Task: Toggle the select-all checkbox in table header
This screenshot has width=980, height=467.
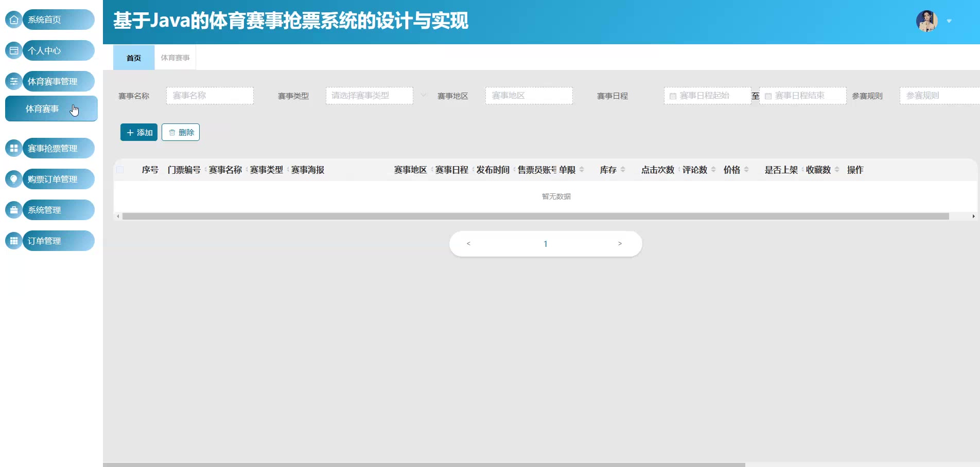Action: pos(120,170)
